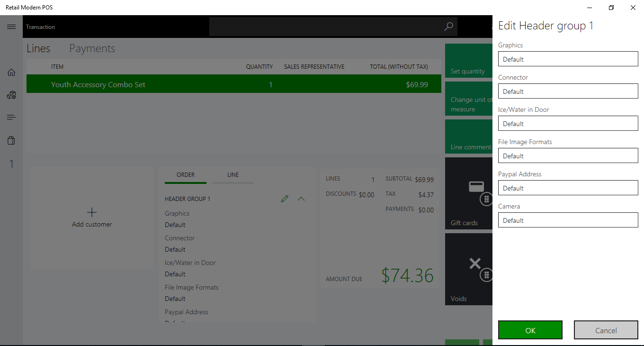Screen dimensions: 644x346
Task: Edit the Graphics field in the dialog
Action: (568, 59)
